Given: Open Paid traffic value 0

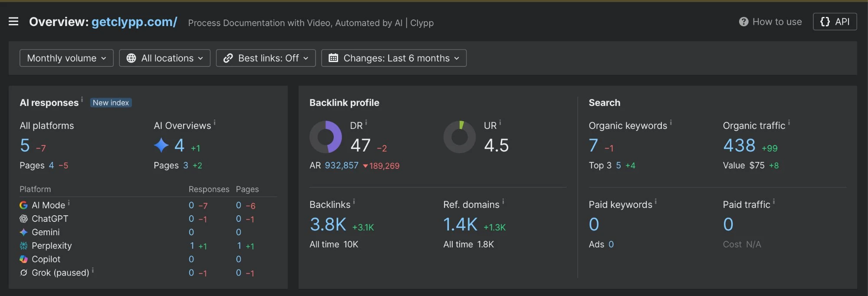Looking at the screenshot, I should coord(728,224).
